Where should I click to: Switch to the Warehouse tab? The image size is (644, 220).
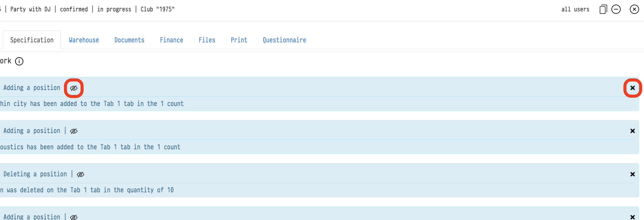pyautogui.click(x=84, y=40)
